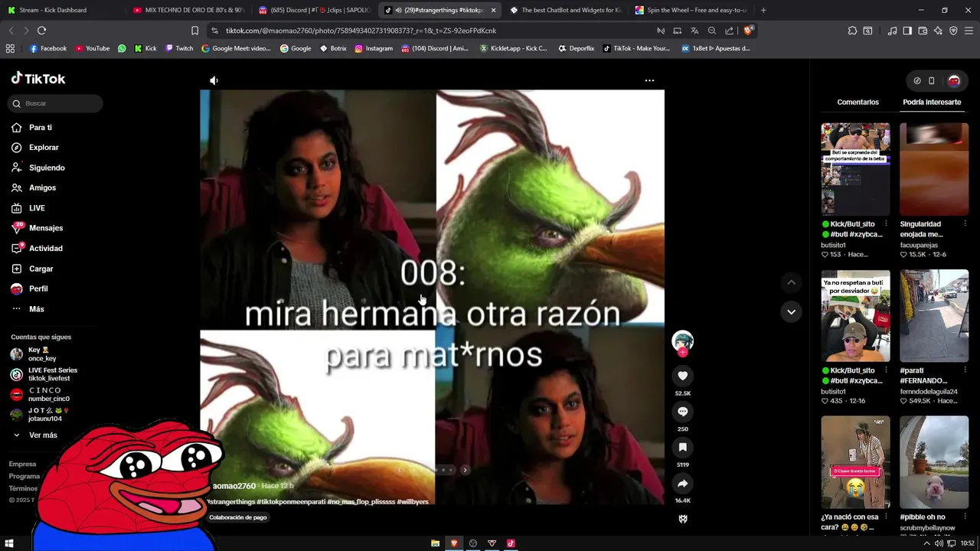980x551 pixels.
Task: Switch to Comentarios tab
Action: (x=857, y=102)
